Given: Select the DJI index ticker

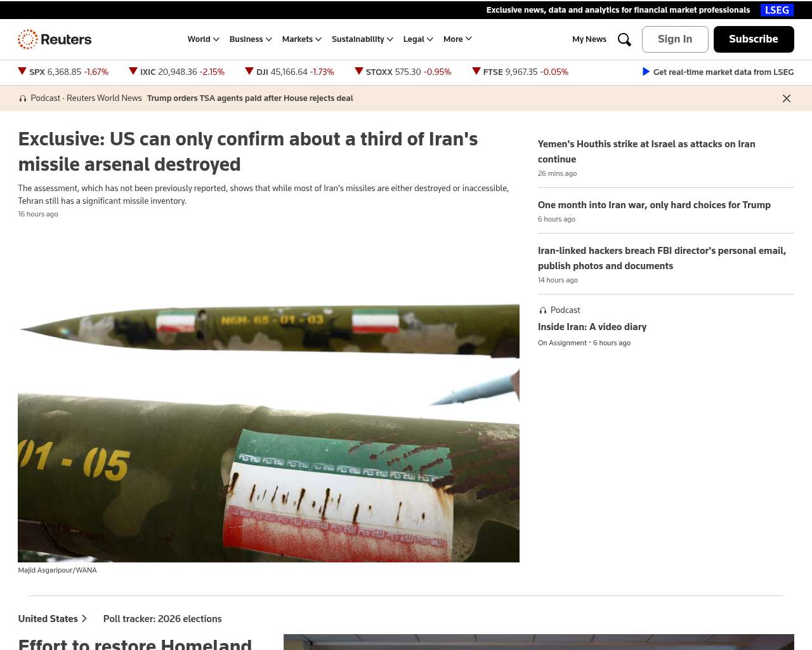Looking at the screenshot, I should (x=289, y=72).
